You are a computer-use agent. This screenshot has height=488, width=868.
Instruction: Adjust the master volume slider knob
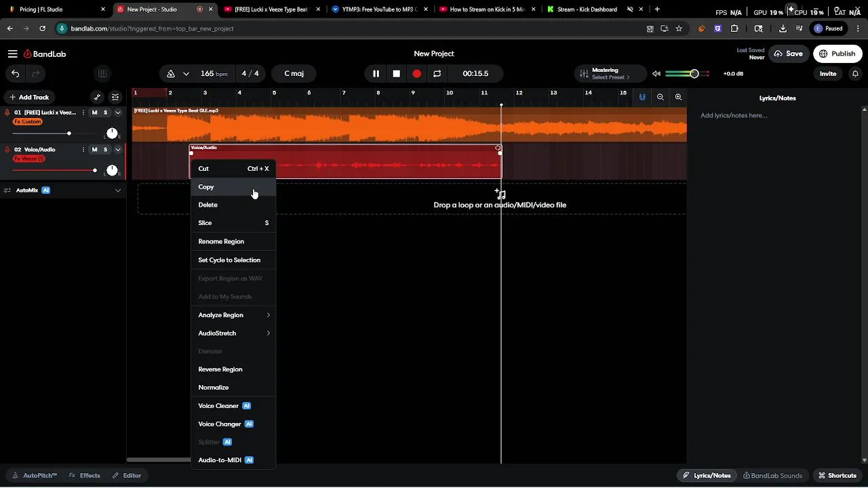click(694, 73)
